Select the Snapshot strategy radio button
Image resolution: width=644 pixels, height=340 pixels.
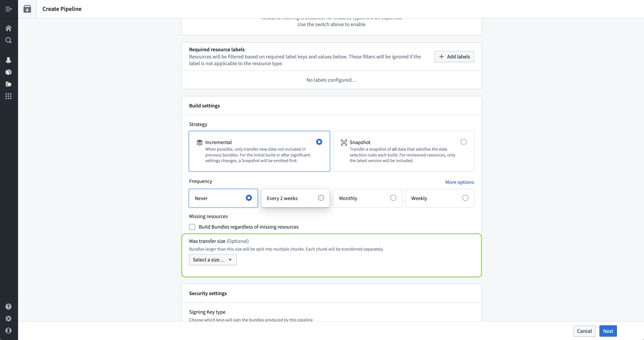coord(463,142)
